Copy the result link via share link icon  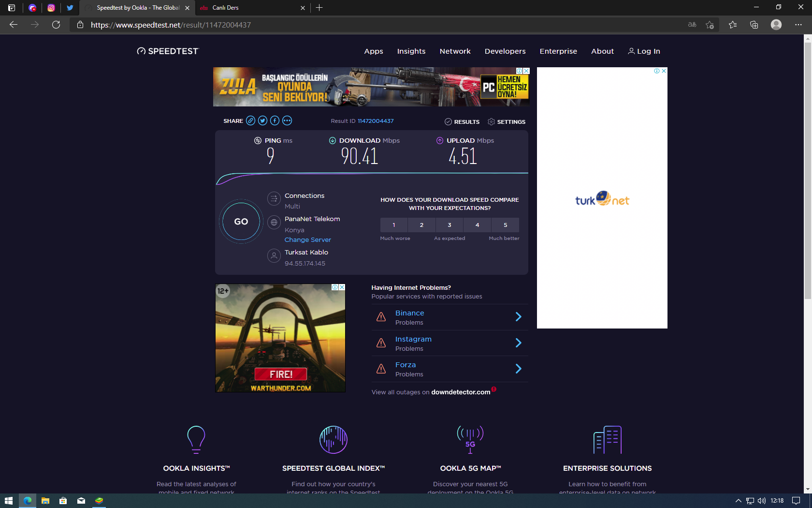coord(250,121)
